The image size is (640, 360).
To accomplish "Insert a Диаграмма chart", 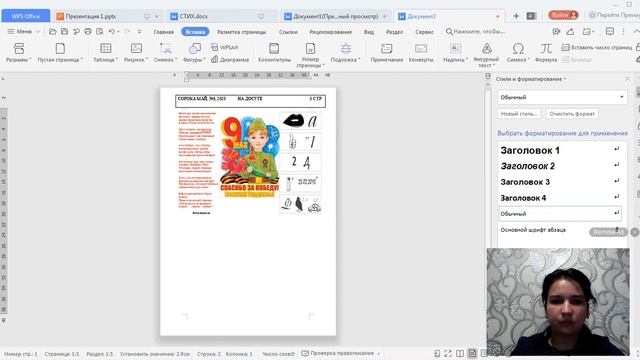I will coord(230,60).
